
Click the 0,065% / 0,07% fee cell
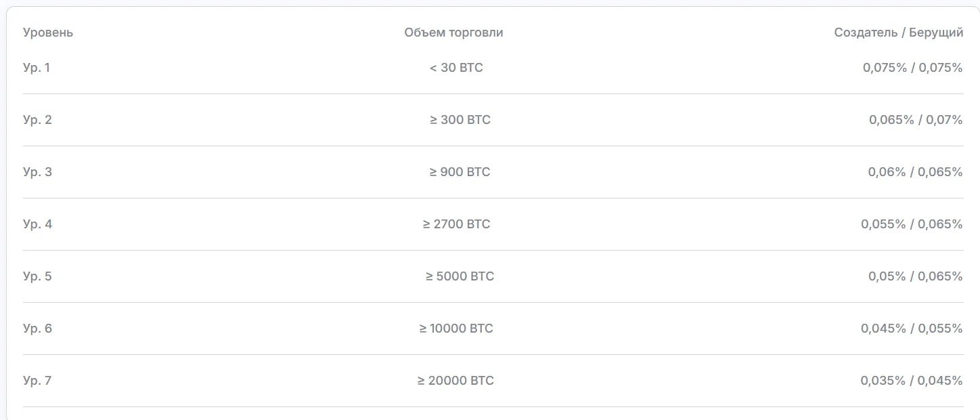click(916, 120)
